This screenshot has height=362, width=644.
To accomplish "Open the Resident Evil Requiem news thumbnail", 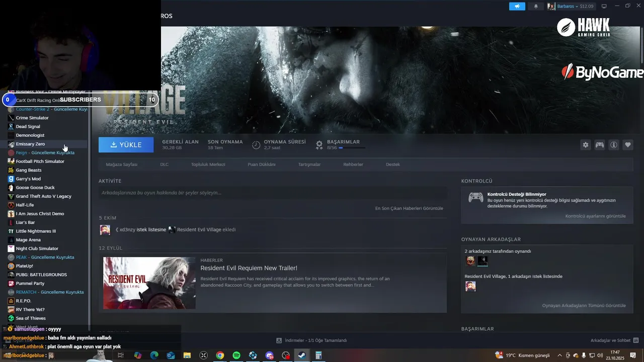I will [x=149, y=283].
